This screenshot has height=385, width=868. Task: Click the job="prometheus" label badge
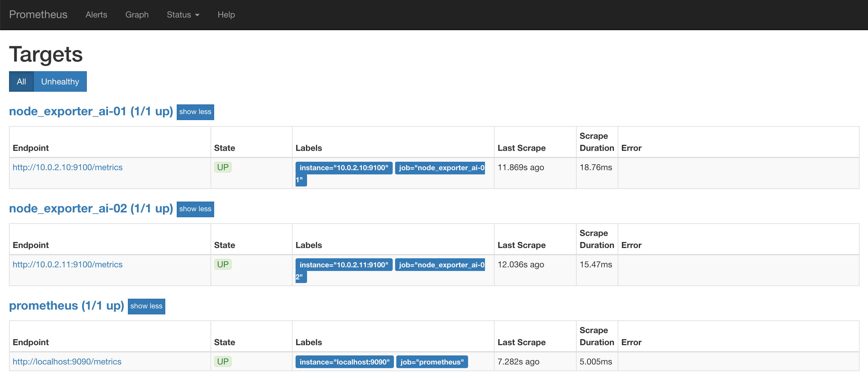[x=432, y=362]
